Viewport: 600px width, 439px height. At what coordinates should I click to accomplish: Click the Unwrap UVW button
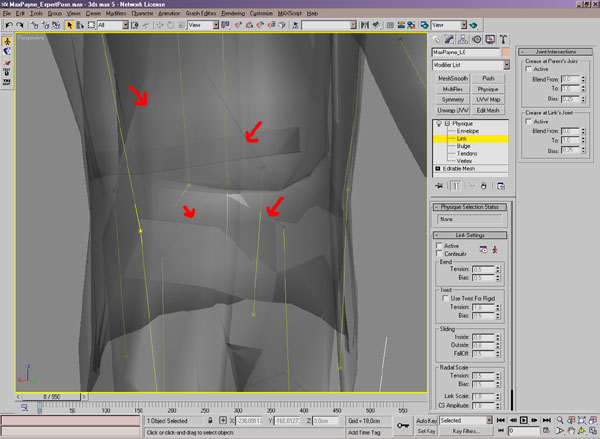pyautogui.click(x=453, y=110)
